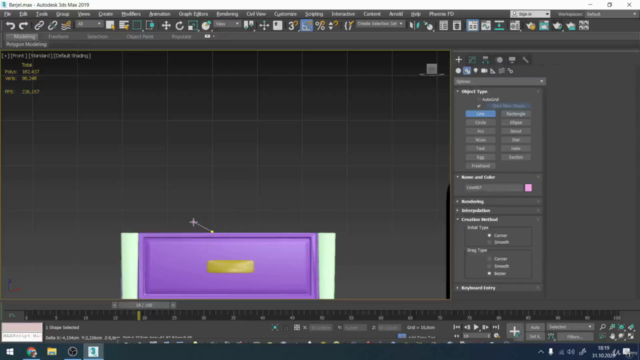640x360 pixels.
Task: Select Corner under Drag Type
Action: [489, 259]
